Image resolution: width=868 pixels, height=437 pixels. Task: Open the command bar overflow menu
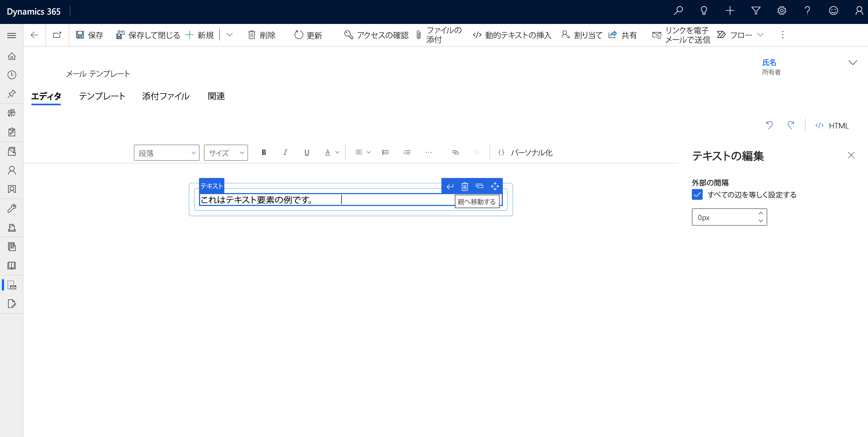click(x=783, y=35)
